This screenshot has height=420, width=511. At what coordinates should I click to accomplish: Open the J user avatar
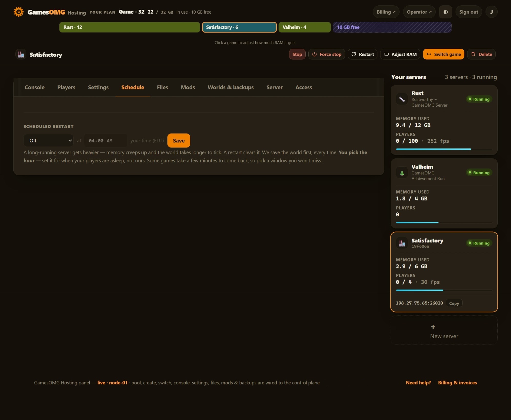[491, 12]
